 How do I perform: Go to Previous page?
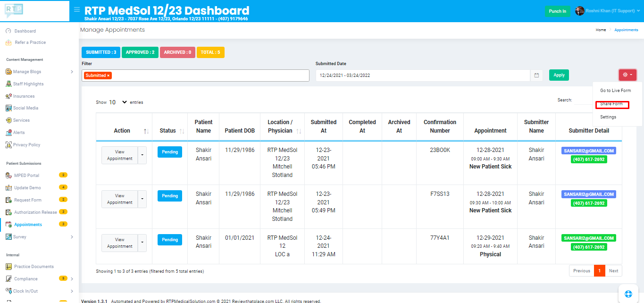(x=582, y=271)
